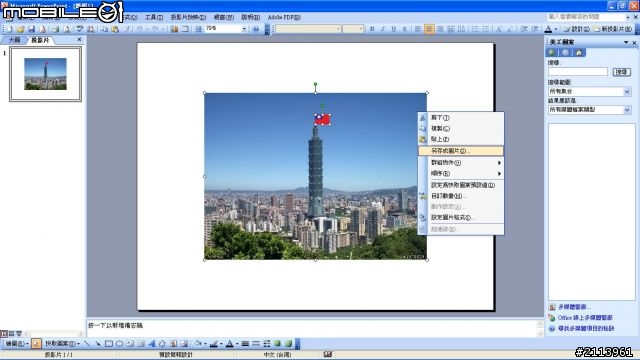The width and height of the screenshot is (640, 360).
Task: Open tips for finding clips link
Action: tap(586, 328)
